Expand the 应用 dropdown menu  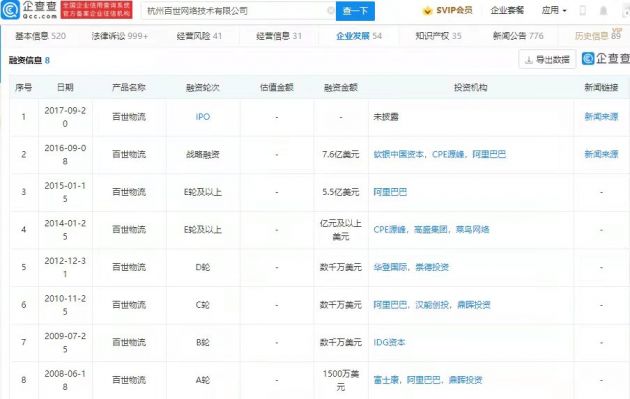point(554,10)
